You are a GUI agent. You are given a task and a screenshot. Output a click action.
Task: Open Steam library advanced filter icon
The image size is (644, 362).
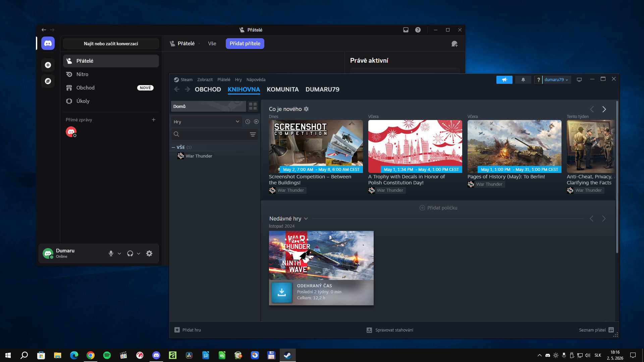[x=253, y=134]
